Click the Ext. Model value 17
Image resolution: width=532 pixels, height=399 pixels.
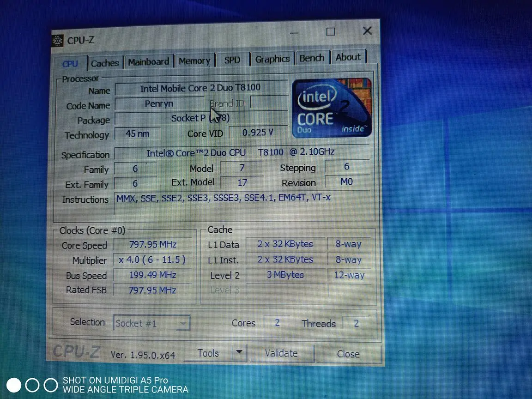[x=242, y=182]
